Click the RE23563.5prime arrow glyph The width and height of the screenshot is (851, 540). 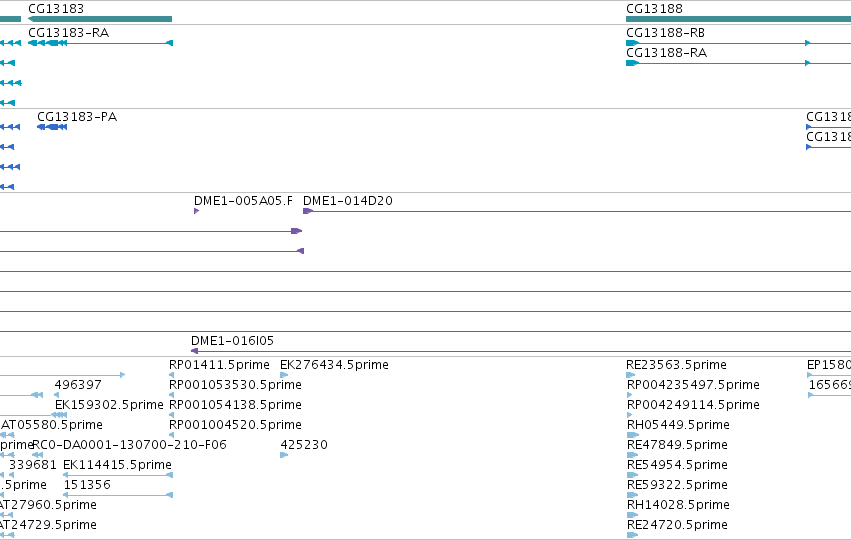point(631,374)
